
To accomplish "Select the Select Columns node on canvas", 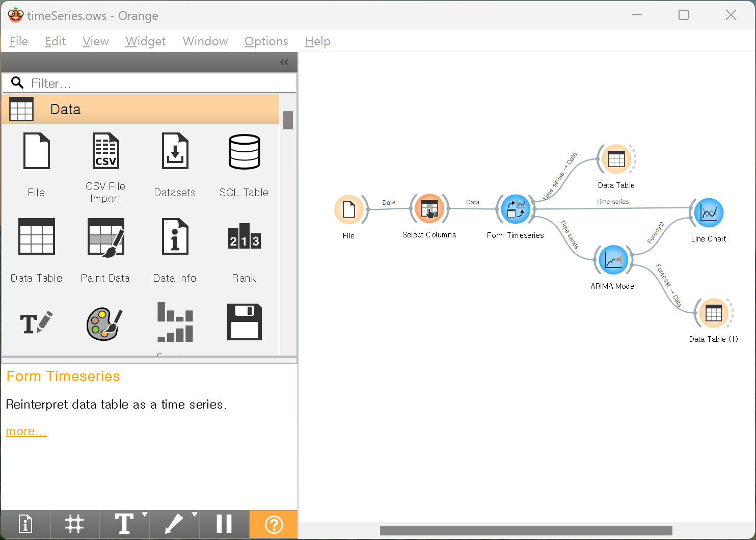I will pyautogui.click(x=429, y=208).
